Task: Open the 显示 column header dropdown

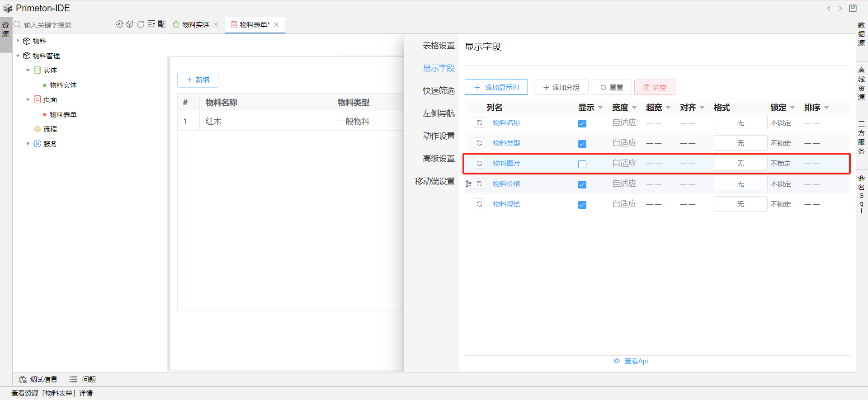Action: [x=600, y=108]
